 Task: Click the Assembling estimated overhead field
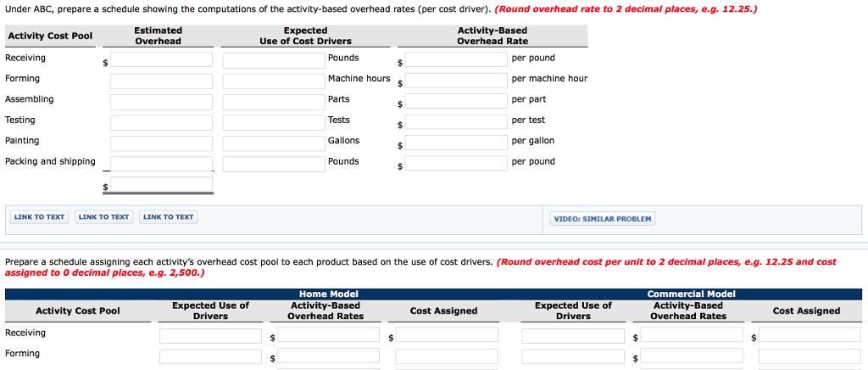(x=161, y=102)
